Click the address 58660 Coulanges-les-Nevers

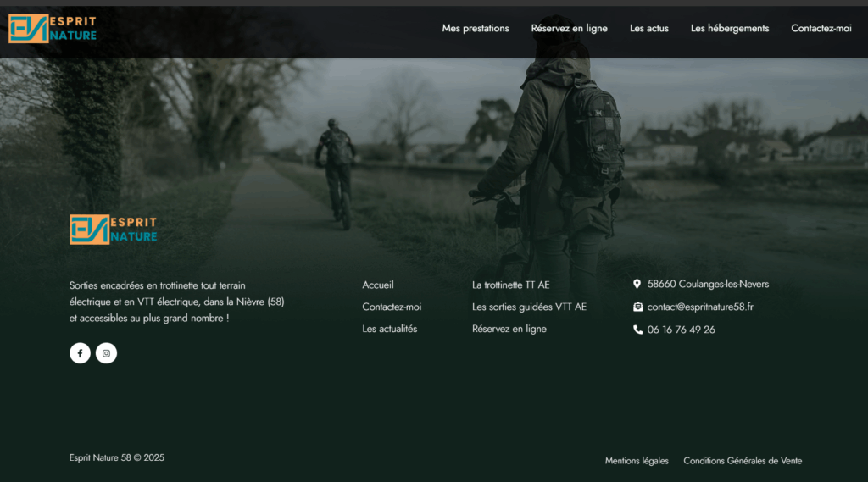click(x=708, y=284)
